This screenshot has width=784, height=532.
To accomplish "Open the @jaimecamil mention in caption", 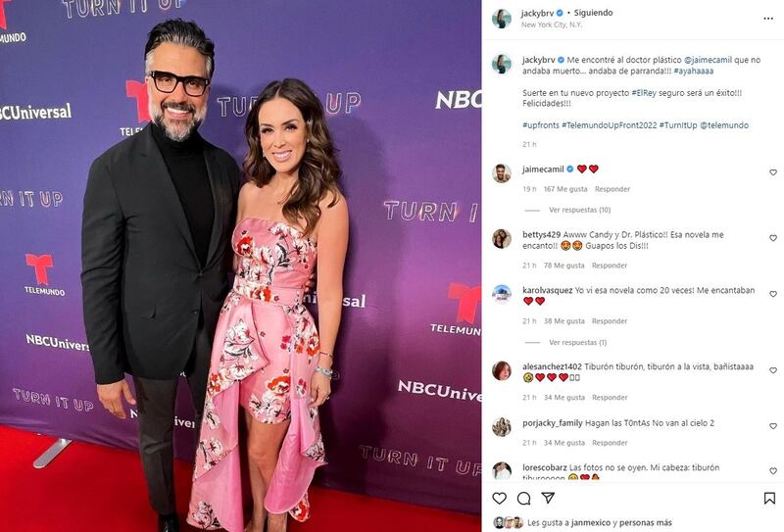I will click(708, 60).
